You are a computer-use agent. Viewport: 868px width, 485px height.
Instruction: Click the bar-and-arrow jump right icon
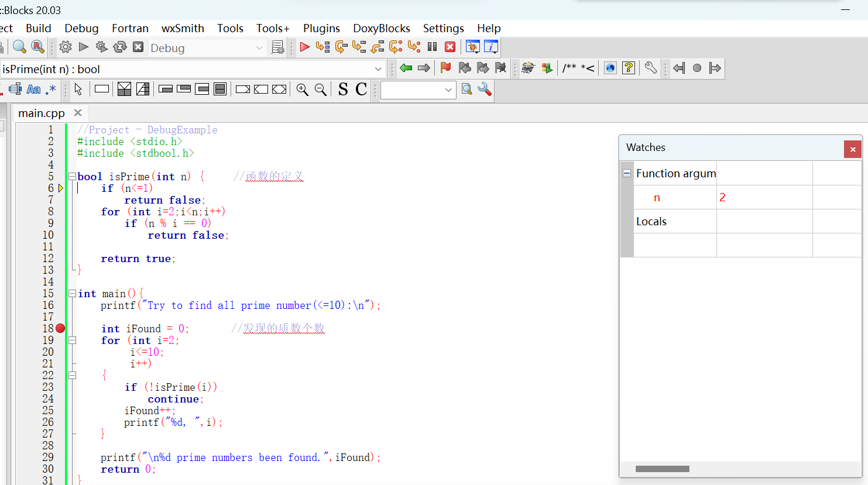[715, 68]
